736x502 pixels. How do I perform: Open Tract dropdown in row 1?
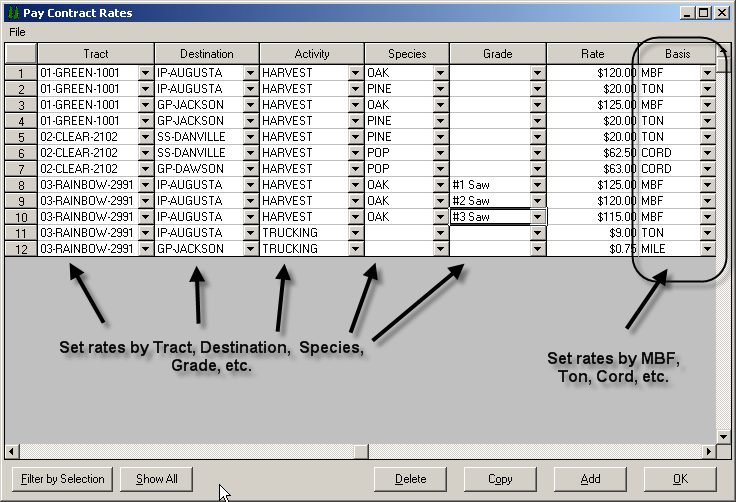tap(146, 73)
